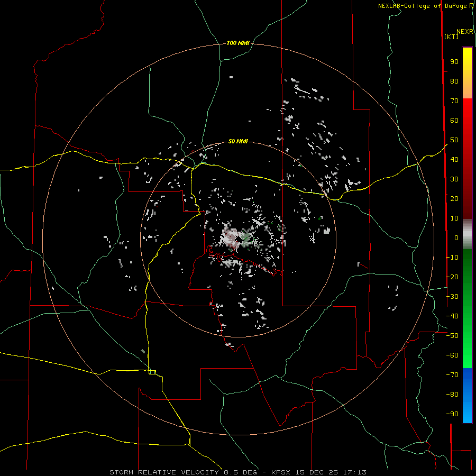Click the 100 NMI range ring label

(x=238, y=43)
